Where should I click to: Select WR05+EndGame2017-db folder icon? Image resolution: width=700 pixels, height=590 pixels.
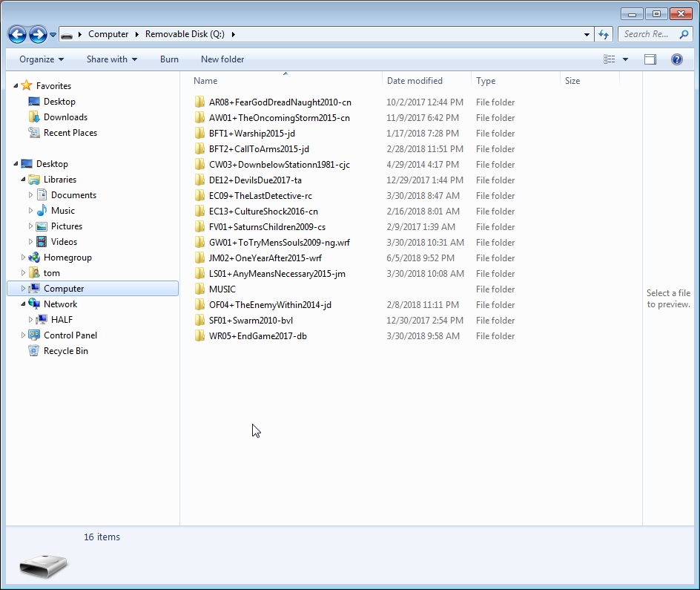tap(199, 336)
